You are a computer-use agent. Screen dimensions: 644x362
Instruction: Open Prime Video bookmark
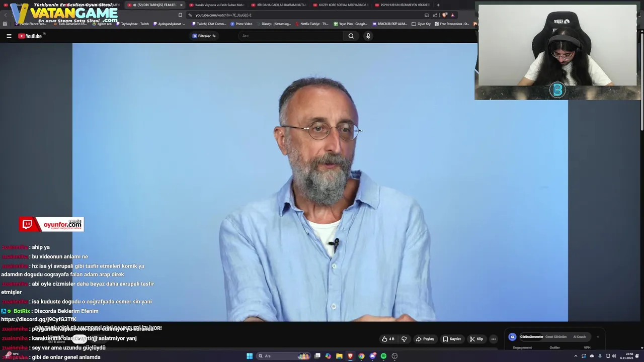pos(242,24)
